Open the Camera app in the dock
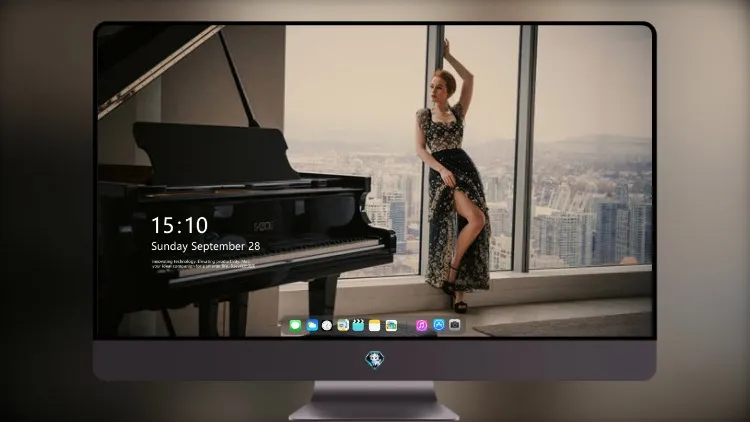This screenshot has width=750, height=422. 454,325
